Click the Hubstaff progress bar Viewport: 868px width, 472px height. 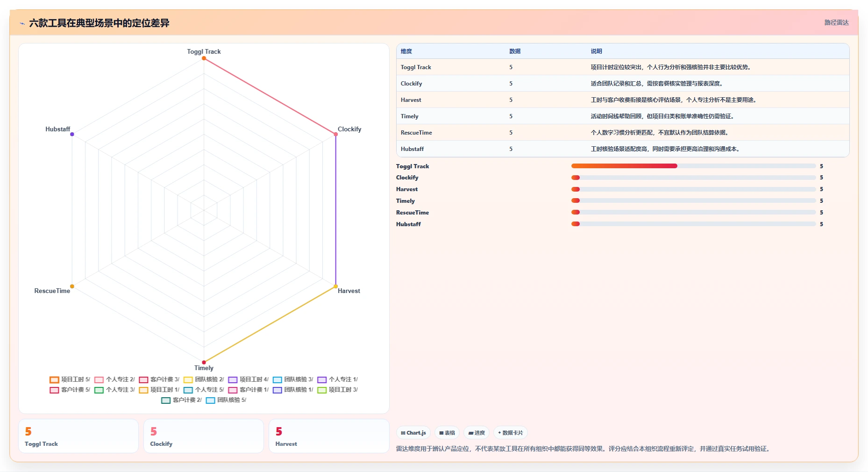(x=693, y=224)
